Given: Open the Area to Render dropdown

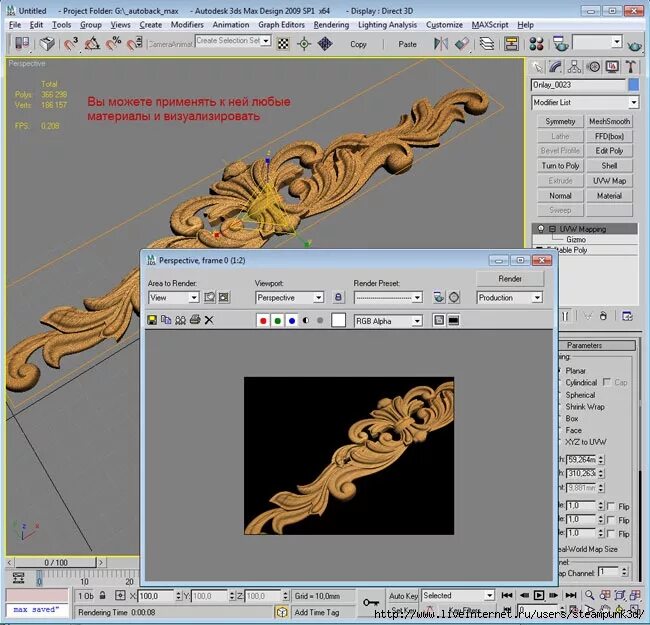Looking at the screenshot, I should pyautogui.click(x=173, y=298).
